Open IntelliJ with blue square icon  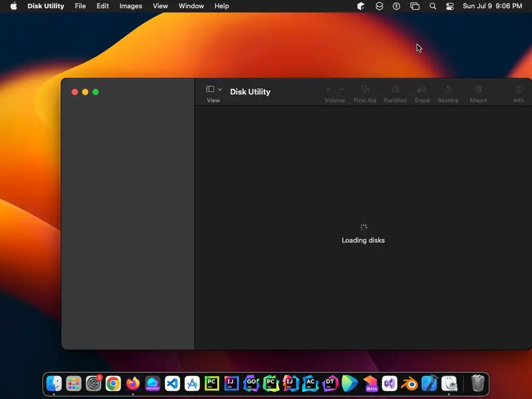point(231,384)
